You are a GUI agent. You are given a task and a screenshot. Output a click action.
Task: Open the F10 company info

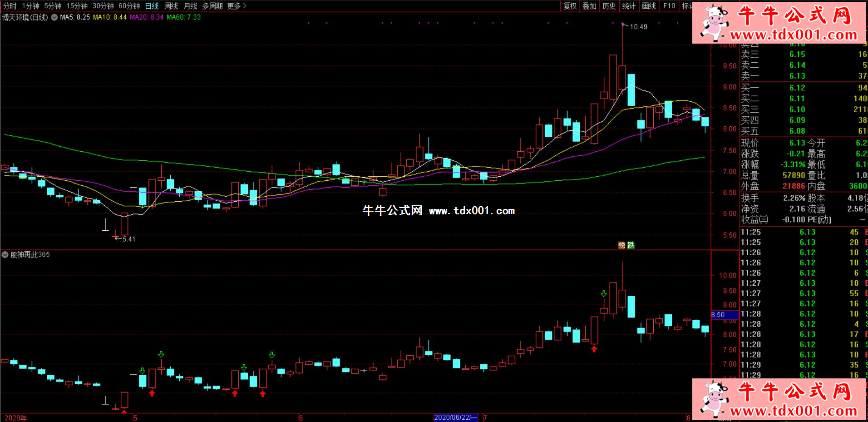[669, 6]
